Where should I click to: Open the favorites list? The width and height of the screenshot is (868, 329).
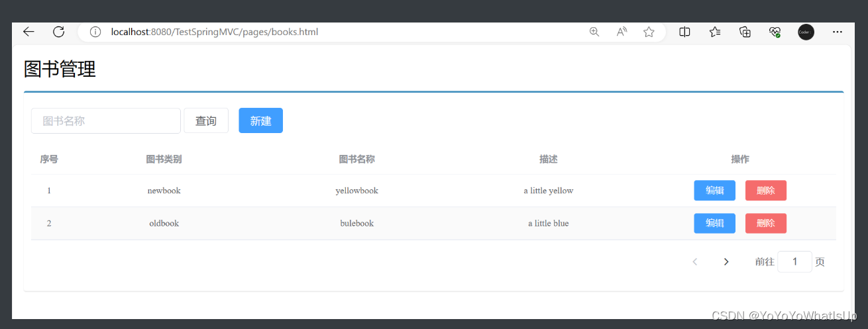point(715,32)
